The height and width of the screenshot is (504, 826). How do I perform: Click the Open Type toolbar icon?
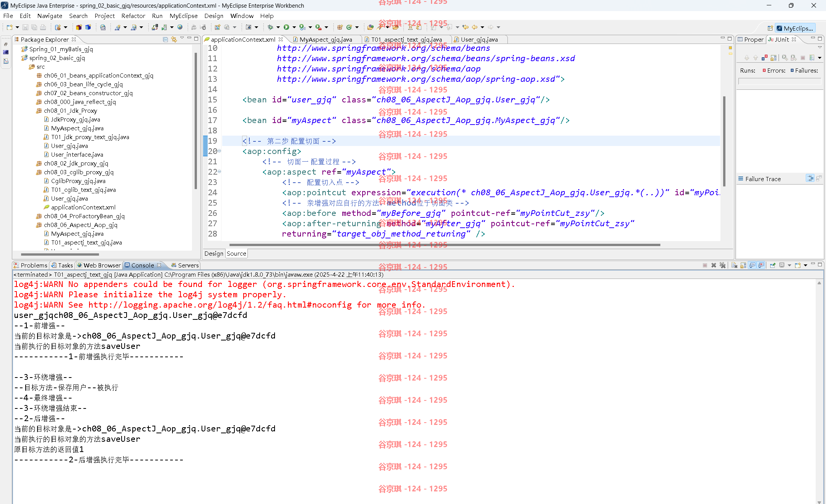coord(370,27)
